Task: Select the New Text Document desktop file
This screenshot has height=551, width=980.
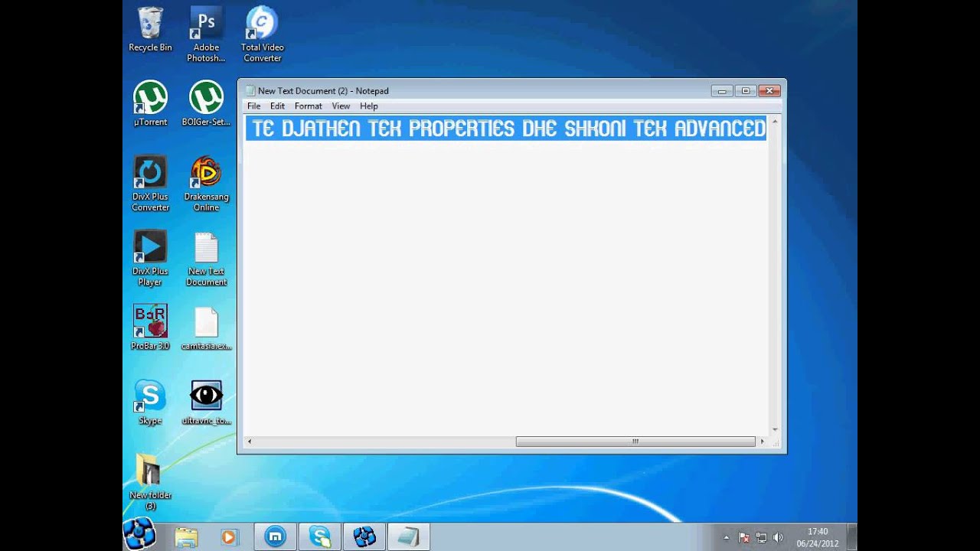Action: (206, 259)
